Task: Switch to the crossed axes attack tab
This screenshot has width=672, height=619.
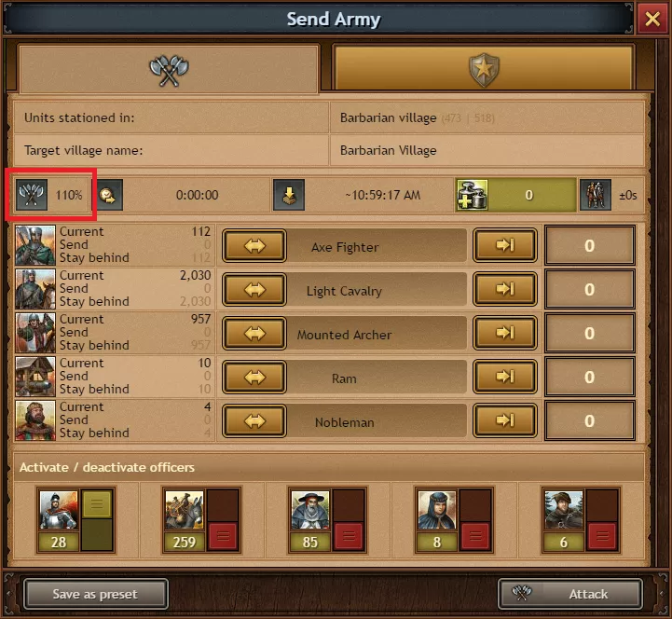Action: click(x=169, y=69)
